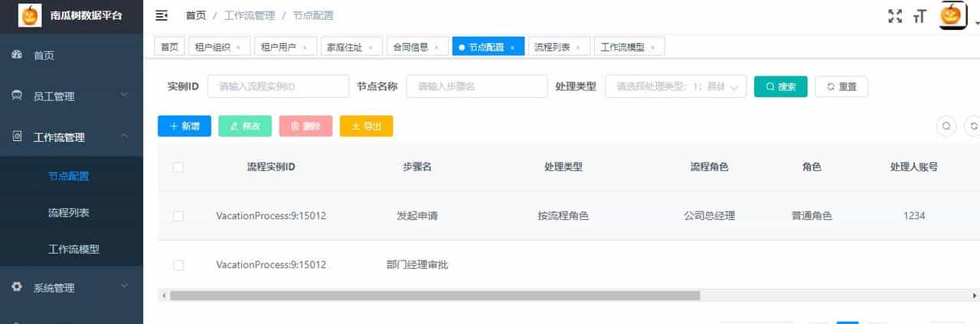This screenshot has height=324, width=980.
Task: Click the 导出 export button
Action: point(366,126)
